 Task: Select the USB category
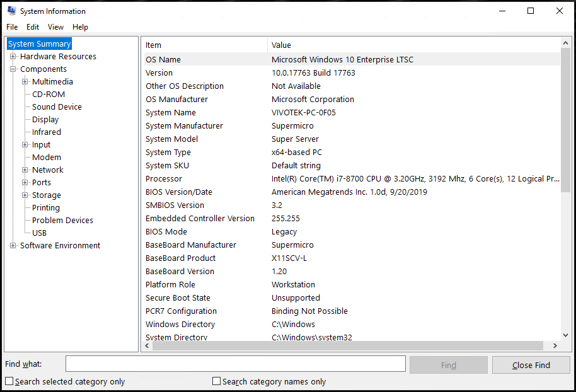point(39,233)
